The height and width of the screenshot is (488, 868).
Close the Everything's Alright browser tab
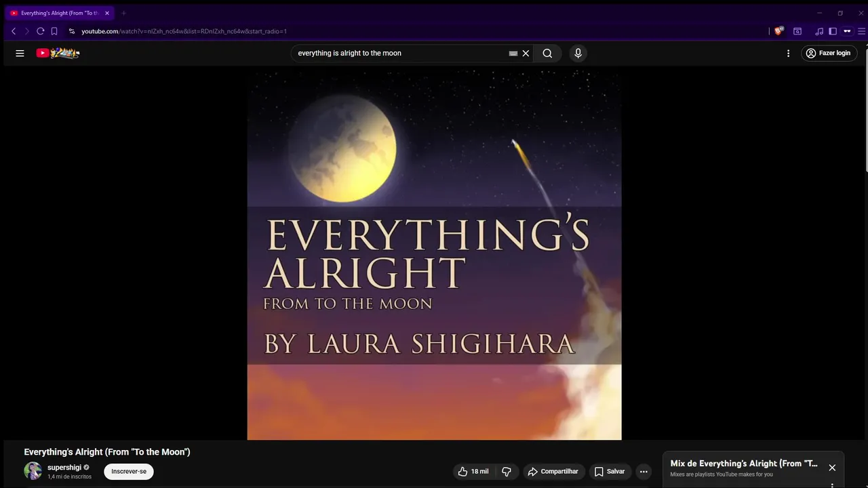pyautogui.click(x=106, y=13)
